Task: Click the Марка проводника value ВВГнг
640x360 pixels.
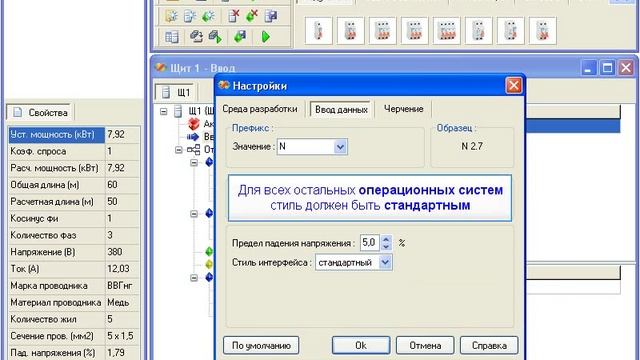Action: point(120,286)
